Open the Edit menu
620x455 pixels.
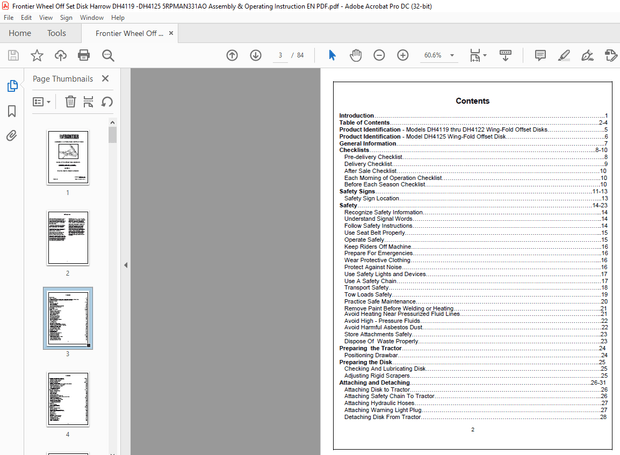tap(26, 17)
